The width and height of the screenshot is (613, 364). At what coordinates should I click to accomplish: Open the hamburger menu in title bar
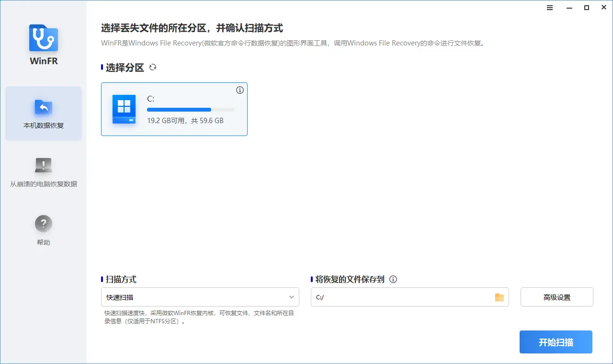tap(550, 8)
